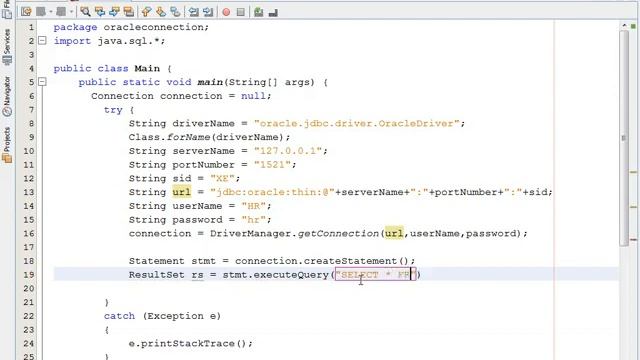The width and height of the screenshot is (640, 360).
Task: Click the "HR" userName string
Action: [253, 206]
